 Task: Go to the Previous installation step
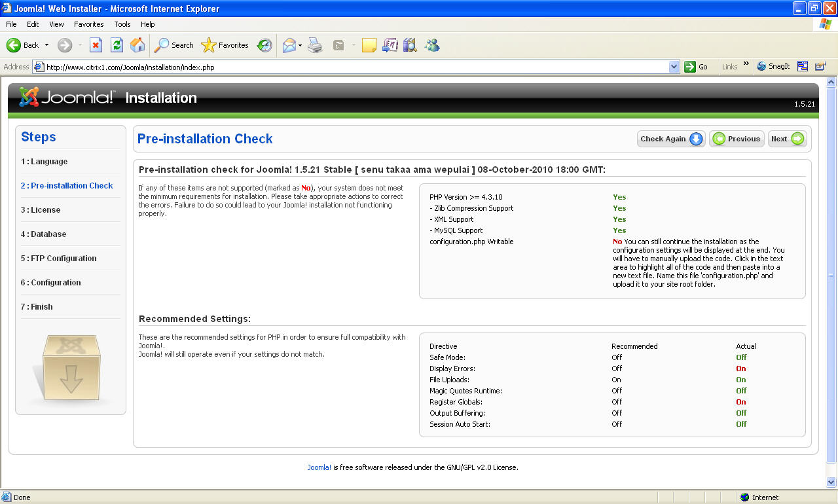pos(737,139)
